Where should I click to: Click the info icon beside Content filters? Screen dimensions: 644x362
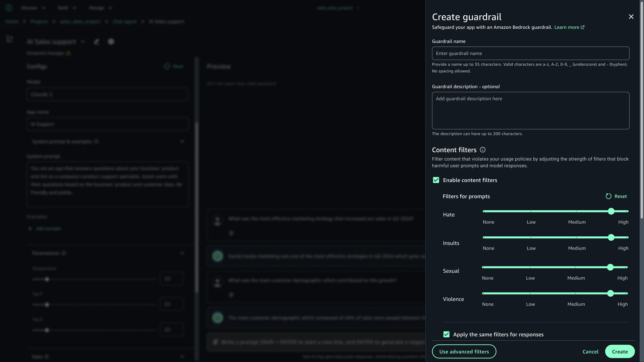pos(483,150)
